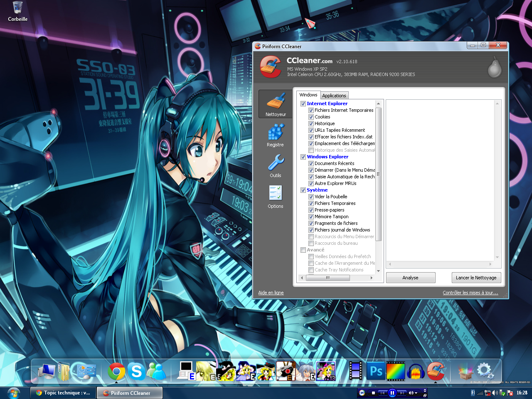Click Lancer le Nettoyage button

click(x=476, y=278)
